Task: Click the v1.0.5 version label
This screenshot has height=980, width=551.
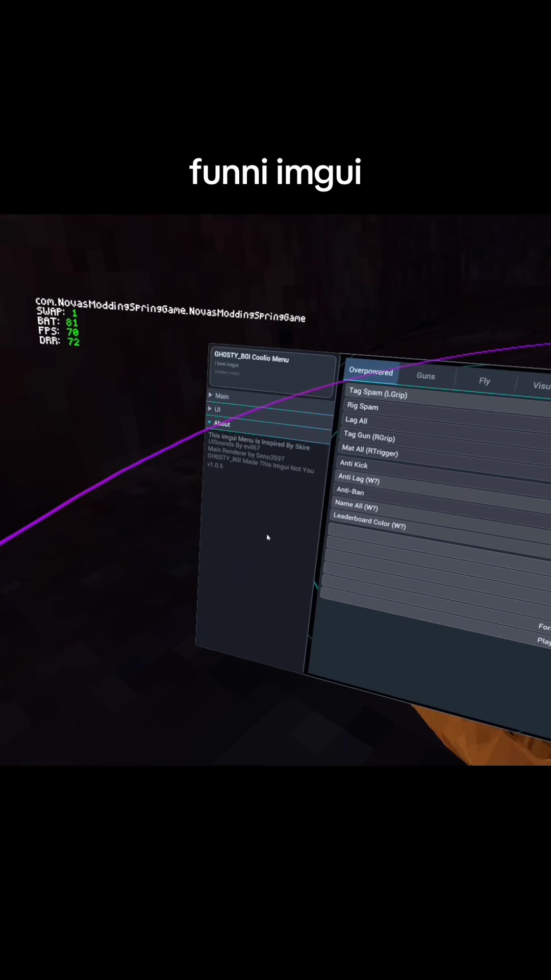Action: coord(215,465)
